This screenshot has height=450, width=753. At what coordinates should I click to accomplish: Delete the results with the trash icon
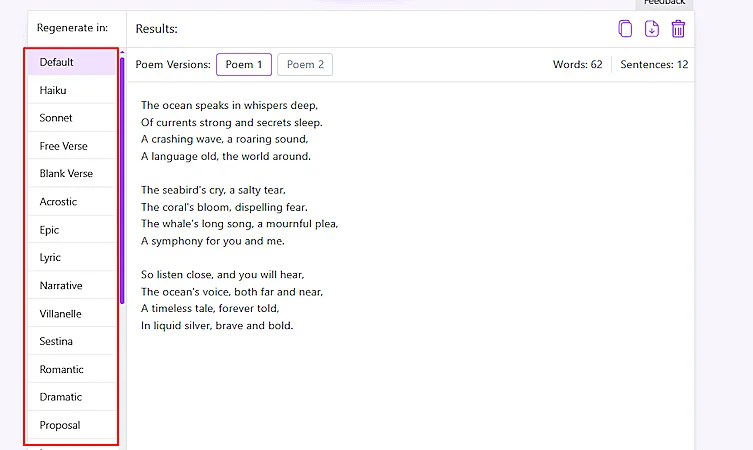click(678, 29)
